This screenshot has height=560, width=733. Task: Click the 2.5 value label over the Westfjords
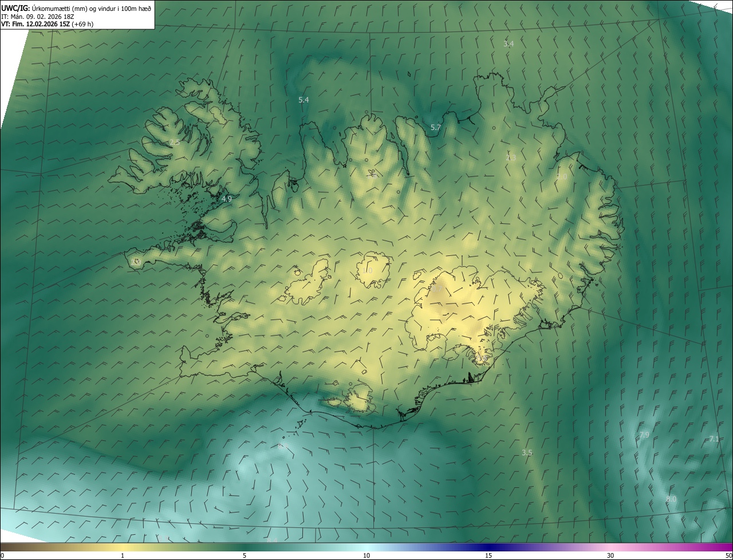pyautogui.click(x=174, y=143)
